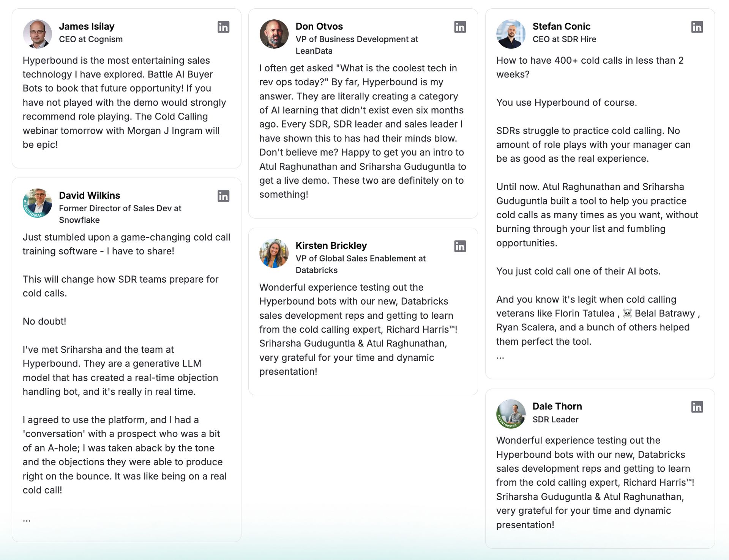This screenshot has width=729, height=560.
Task: Click Kirsten Brickley's profile photo
Action: [x=274, y=253]
